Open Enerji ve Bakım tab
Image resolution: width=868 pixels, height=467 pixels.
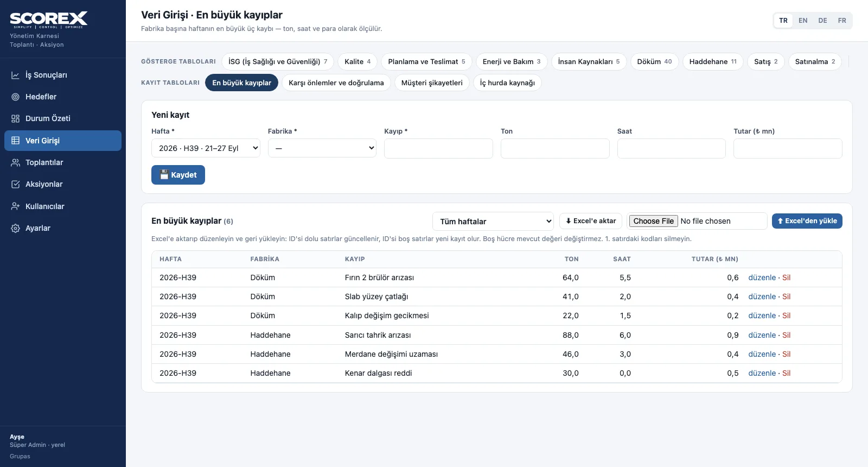(512, 62)
